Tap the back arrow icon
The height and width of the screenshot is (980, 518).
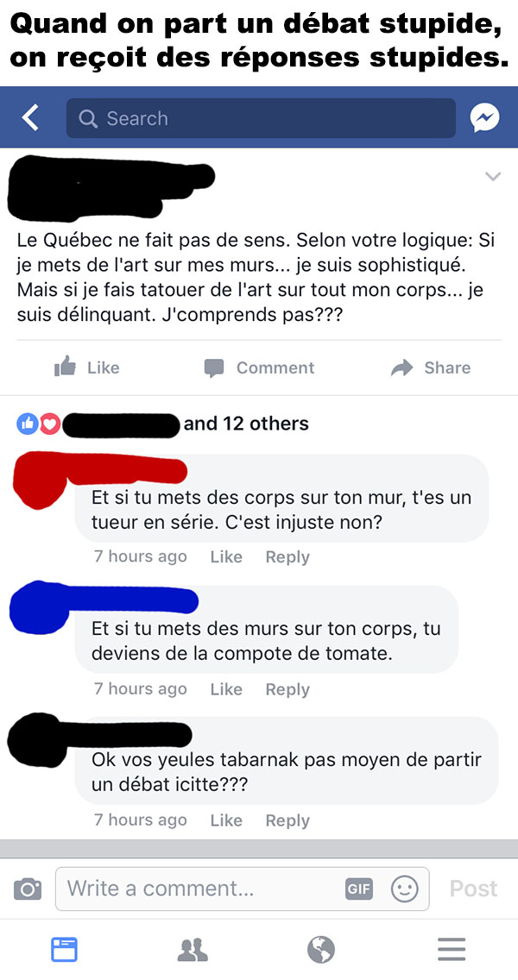pos(30,117)
